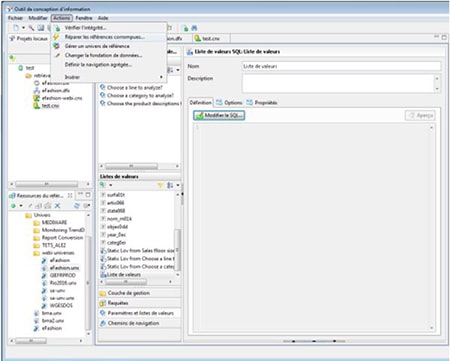The height and width of the screenshot is (361, 450).
Task: Open the insert dropdown arrow in Listes de valeurs
Action: (x=111, y=185)
